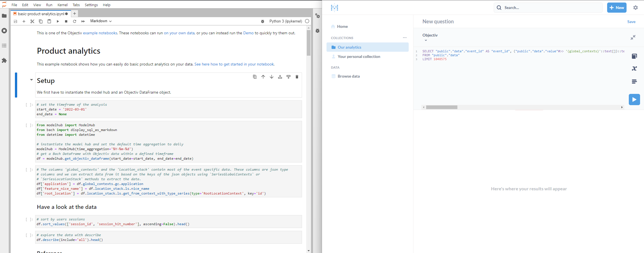Open the File menu
The image size is (644, 253).
click(14, 5)
